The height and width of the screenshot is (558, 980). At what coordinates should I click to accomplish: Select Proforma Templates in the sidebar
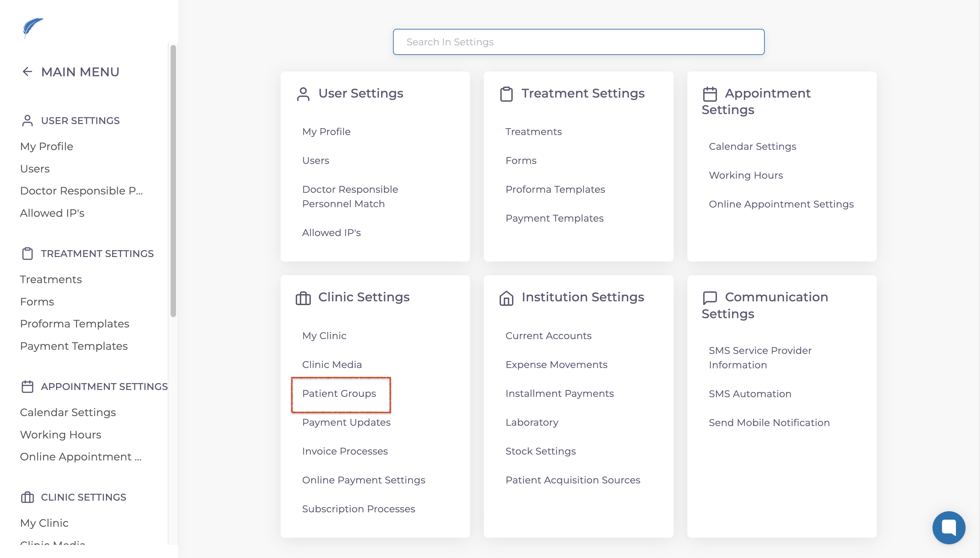click(x=74, y=324)
